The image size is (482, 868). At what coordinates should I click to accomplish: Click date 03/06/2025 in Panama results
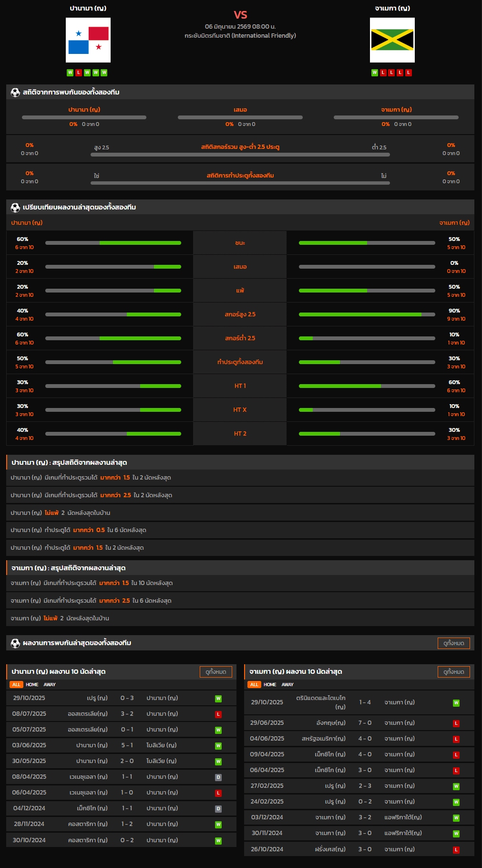pos(29,745)
